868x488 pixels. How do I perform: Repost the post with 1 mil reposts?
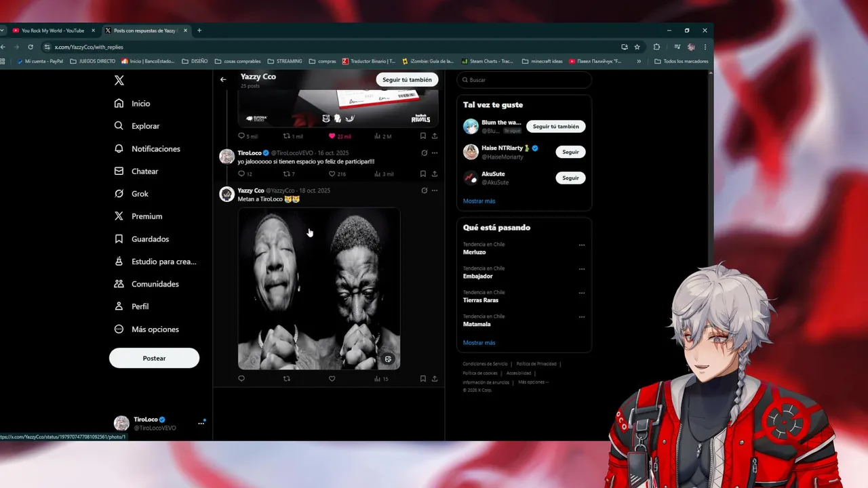[x=293, y=136]
